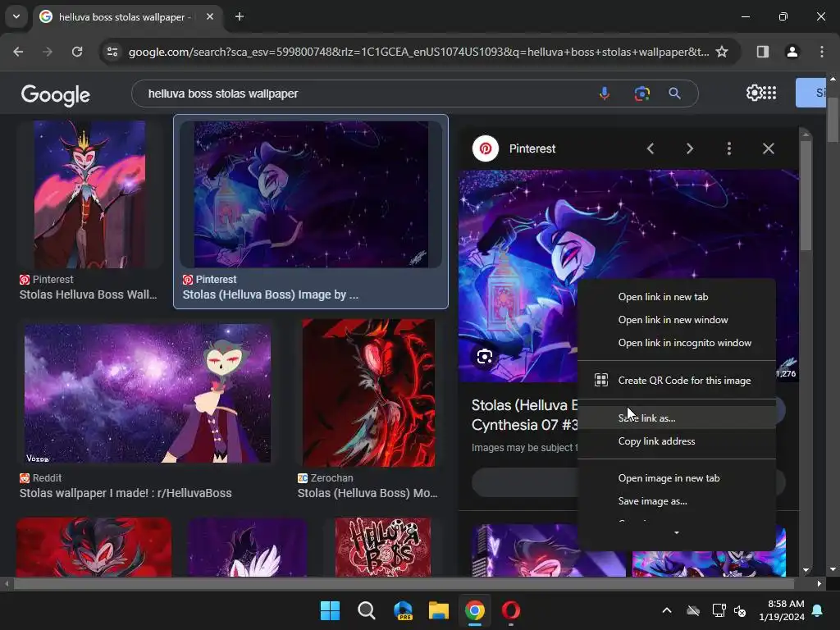
Task: Open preview panel more options dots
Action: tap(729, 148)
